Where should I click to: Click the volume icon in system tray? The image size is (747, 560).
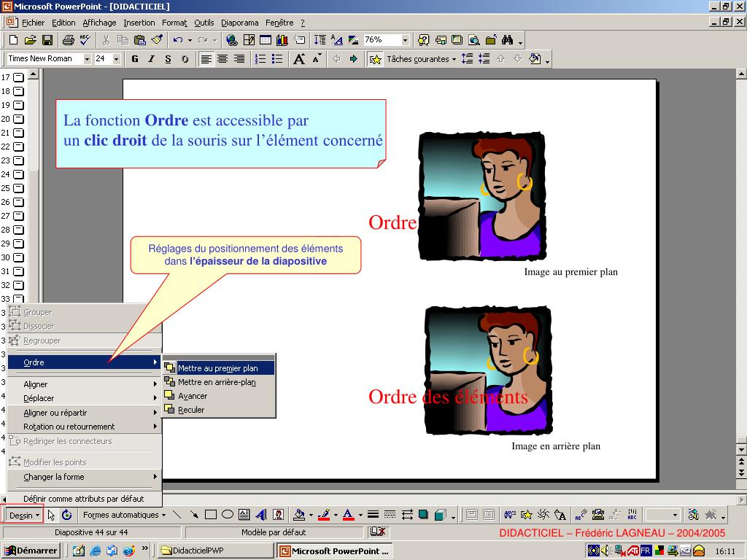[605, 551]
